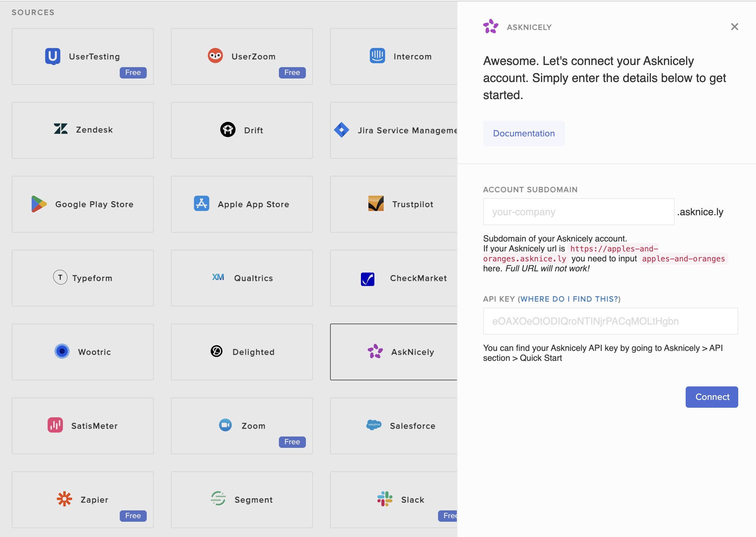Select the Segment source label
Viewport: 756px width, 537px height.
coord(253,500)
